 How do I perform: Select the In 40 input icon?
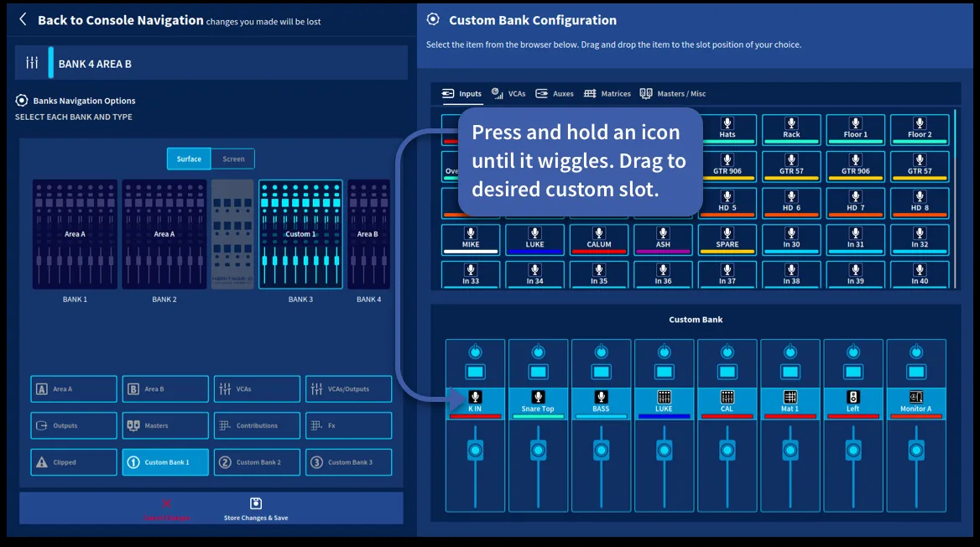[920, 275]
